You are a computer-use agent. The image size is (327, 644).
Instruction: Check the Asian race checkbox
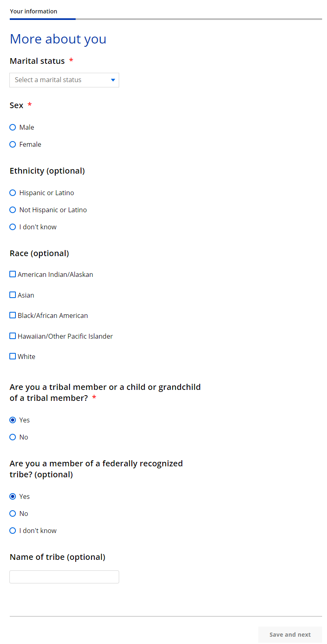click(x=13, y=295)
